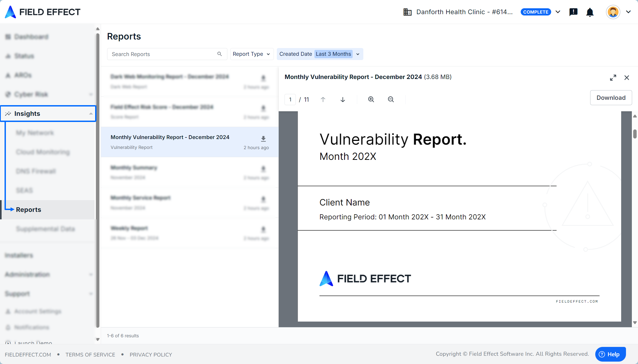The image size is (638, 364).
Task: Click the Download button
Action: (611, 98)
